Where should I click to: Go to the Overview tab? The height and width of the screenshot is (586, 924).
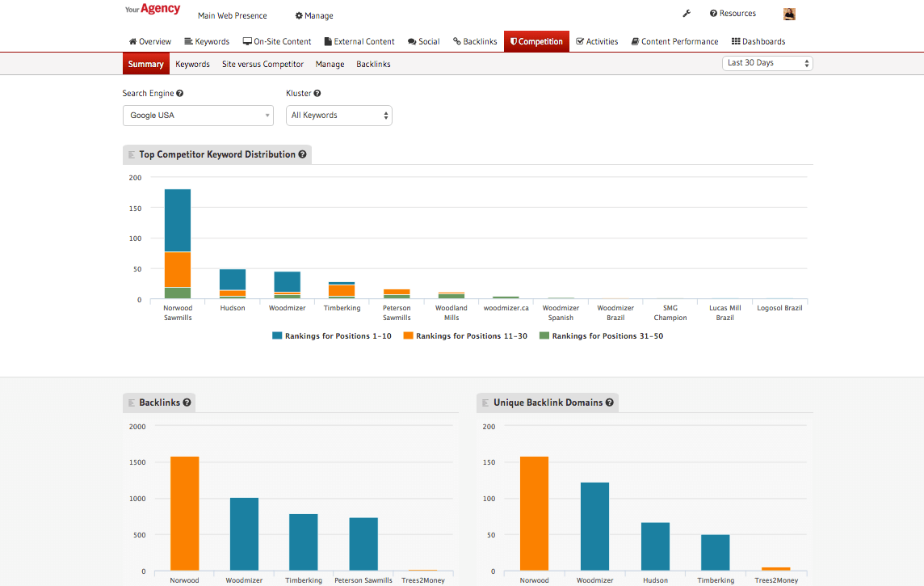click(149, 41)
